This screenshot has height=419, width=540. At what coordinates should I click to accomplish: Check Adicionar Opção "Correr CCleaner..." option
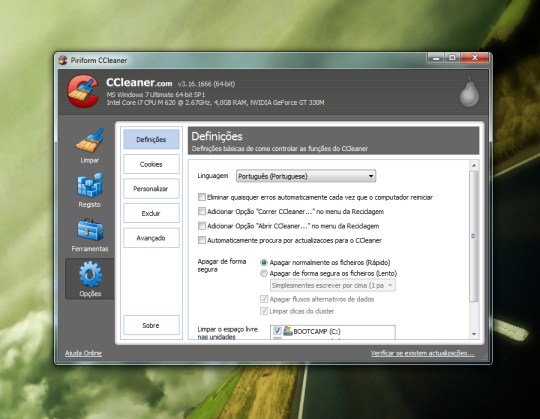click(x=202, y=211)
